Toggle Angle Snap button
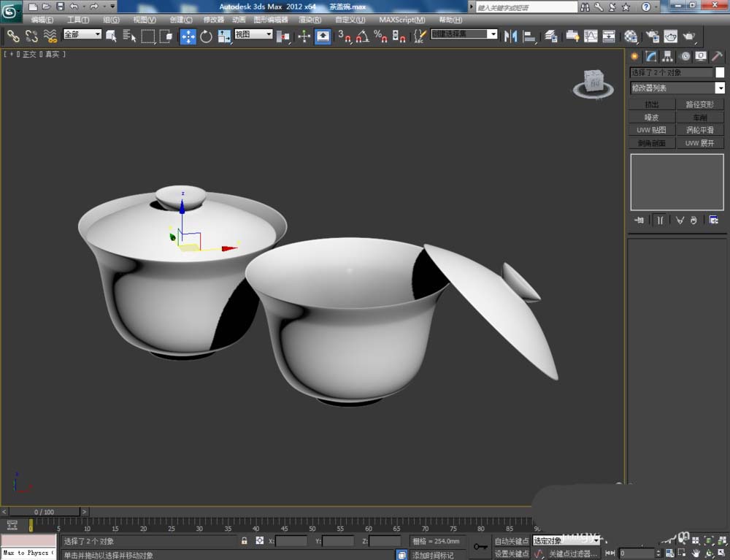This screenshot has height=560, width=730. pyautogui.click(x=362, y=37)
